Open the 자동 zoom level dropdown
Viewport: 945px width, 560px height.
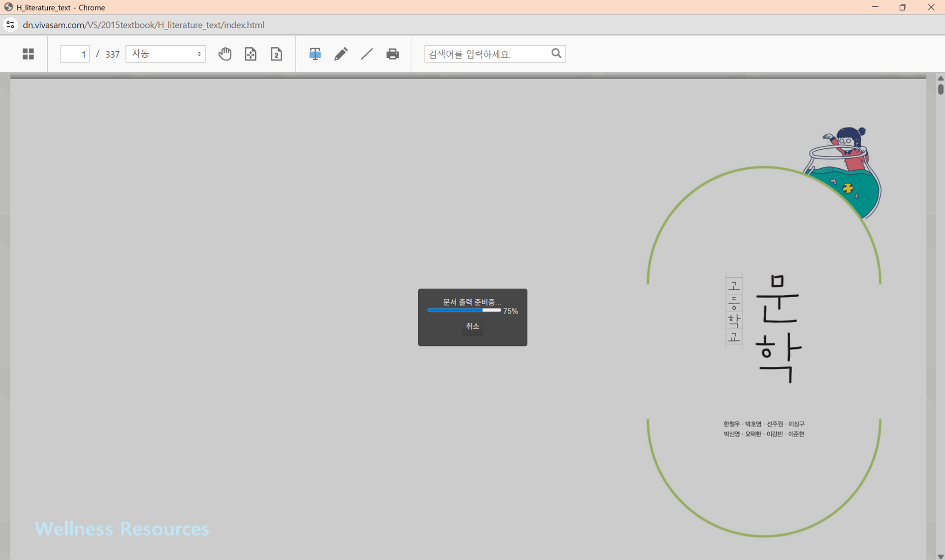pos(166,54)
